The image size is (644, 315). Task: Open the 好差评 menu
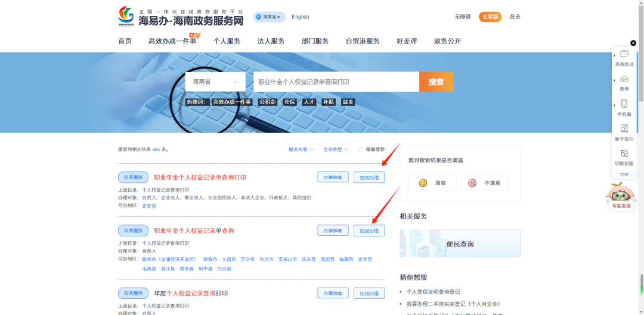tap(407, 41)
